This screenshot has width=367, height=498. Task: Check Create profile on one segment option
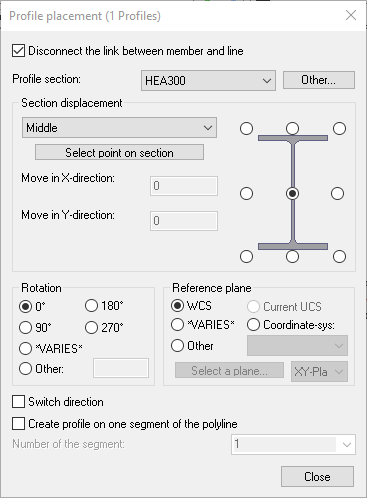(18, 424)
